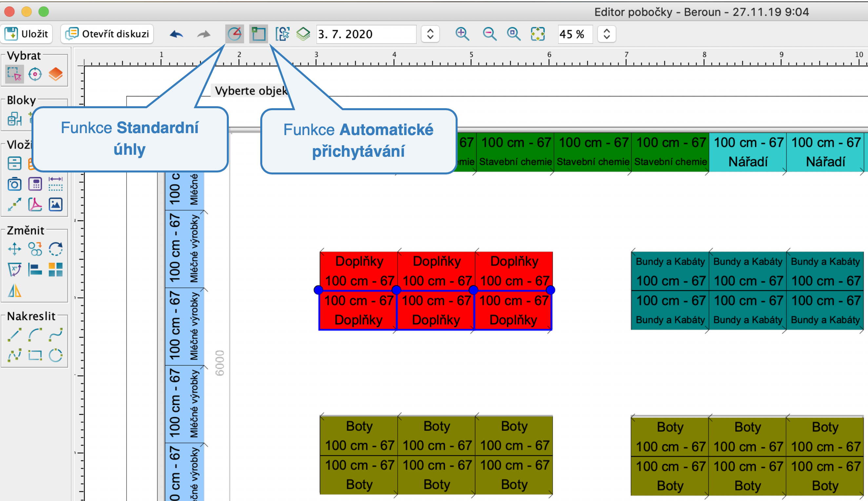Click the zoom to selection magnifier icon
This screenshot has height=501, width=868.
513,34
